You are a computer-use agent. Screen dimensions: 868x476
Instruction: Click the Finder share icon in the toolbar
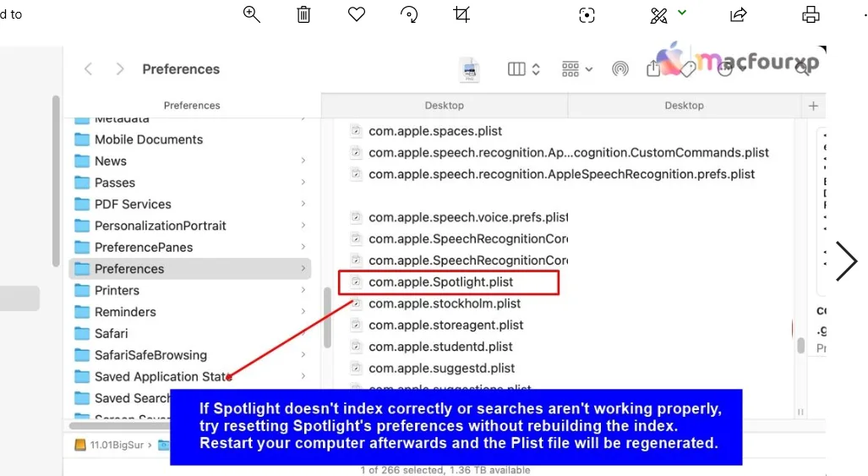point(653,68)
